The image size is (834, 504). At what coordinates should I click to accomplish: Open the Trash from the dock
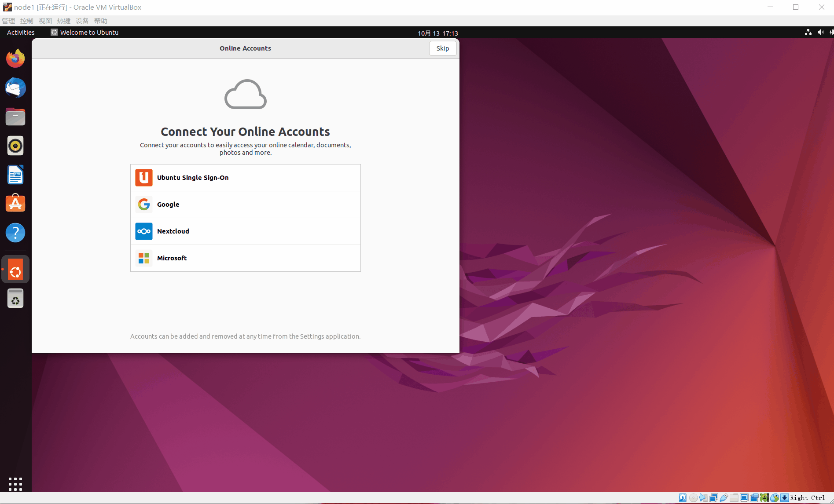click(15, 298)
